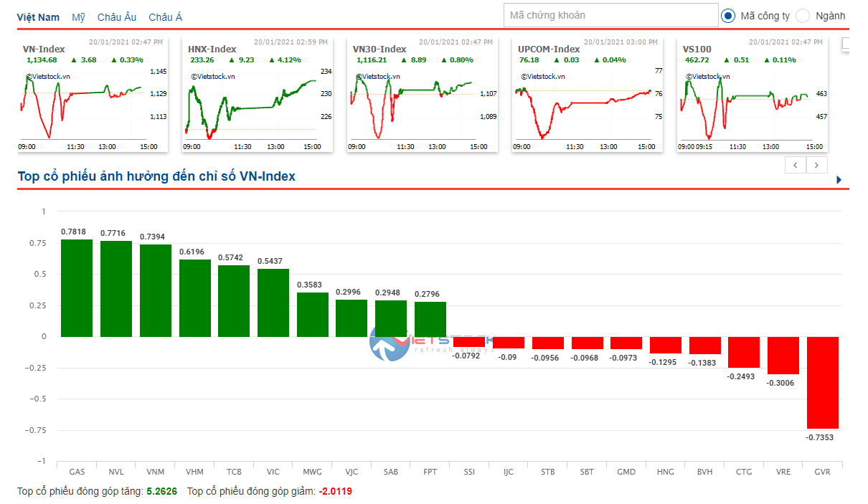868x504 pixels.
Task: Select the 'Ngành' radio button
Action: pyautogui.click(x=803, y=16)
